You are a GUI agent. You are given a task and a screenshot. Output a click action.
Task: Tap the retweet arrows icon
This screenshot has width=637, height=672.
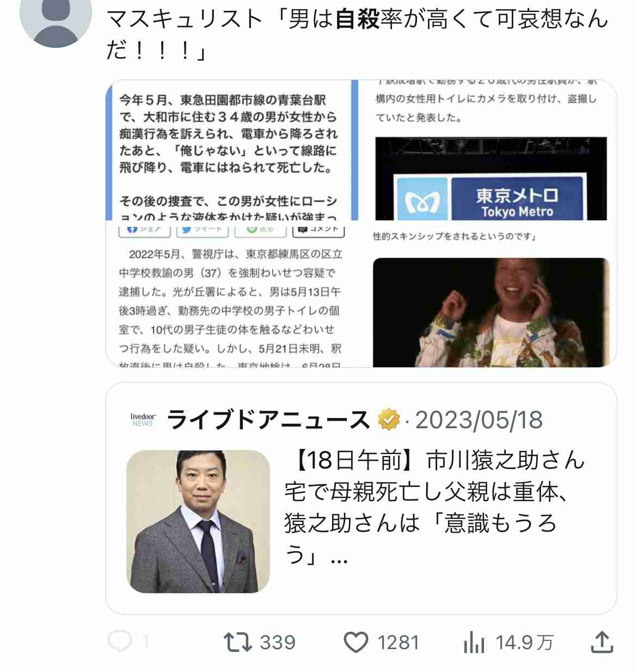(x=238, y=642)
